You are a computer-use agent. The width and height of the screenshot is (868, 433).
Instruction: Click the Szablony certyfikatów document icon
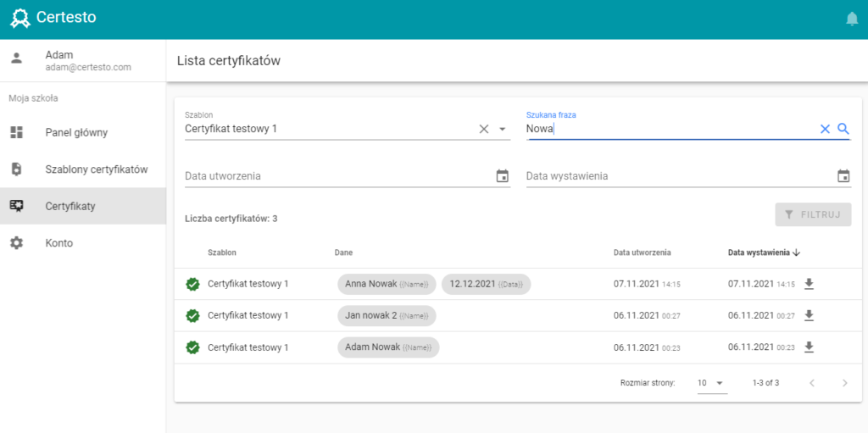[x=17, y=169]
